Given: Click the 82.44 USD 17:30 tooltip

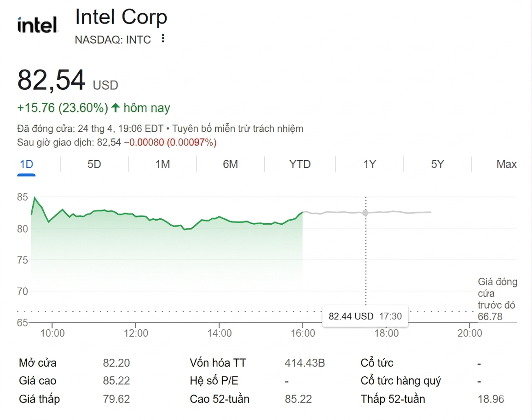Looking at the screenshot, I should point(365,316).
